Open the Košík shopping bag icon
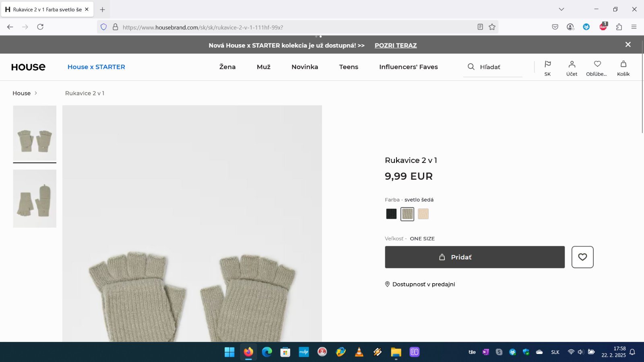644x362 pixels. 623,64
